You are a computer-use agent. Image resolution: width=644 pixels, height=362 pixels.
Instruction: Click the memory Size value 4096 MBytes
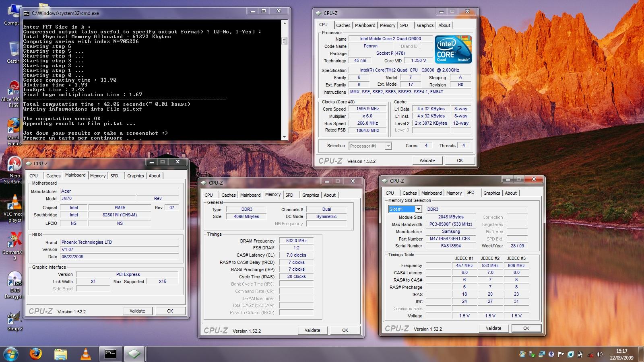[246, 216]
